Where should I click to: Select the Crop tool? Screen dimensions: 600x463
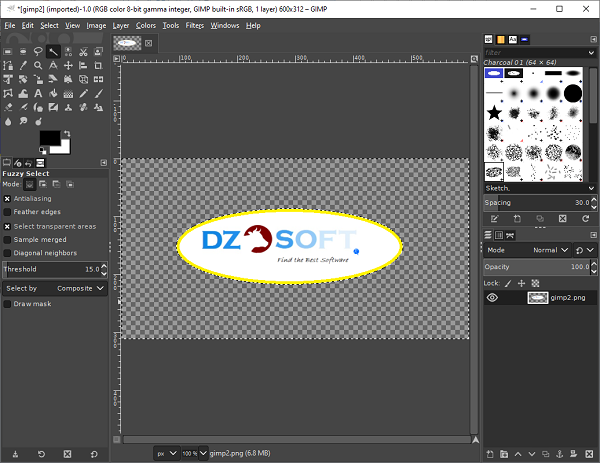pyautogui.click(x=98, y=65)
